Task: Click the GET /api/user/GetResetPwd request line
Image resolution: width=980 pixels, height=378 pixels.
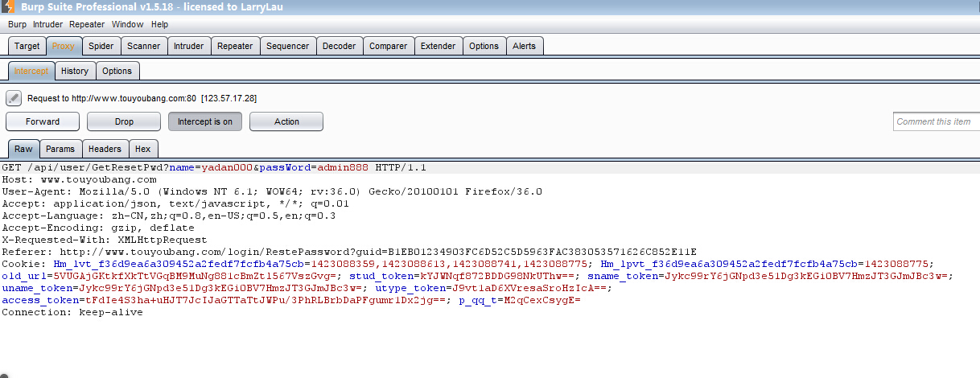Action: 214,167
